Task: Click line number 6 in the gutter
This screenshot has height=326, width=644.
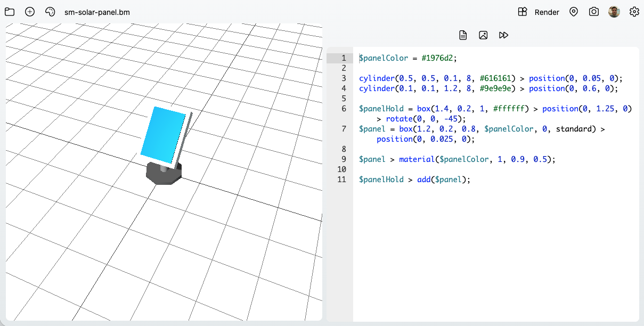Action: (x=343, y=108)
